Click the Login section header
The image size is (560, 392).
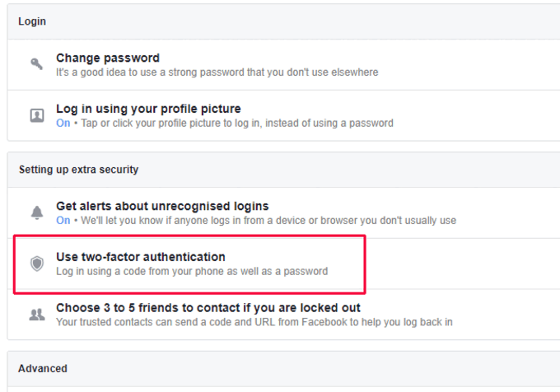tap(32, 21)
